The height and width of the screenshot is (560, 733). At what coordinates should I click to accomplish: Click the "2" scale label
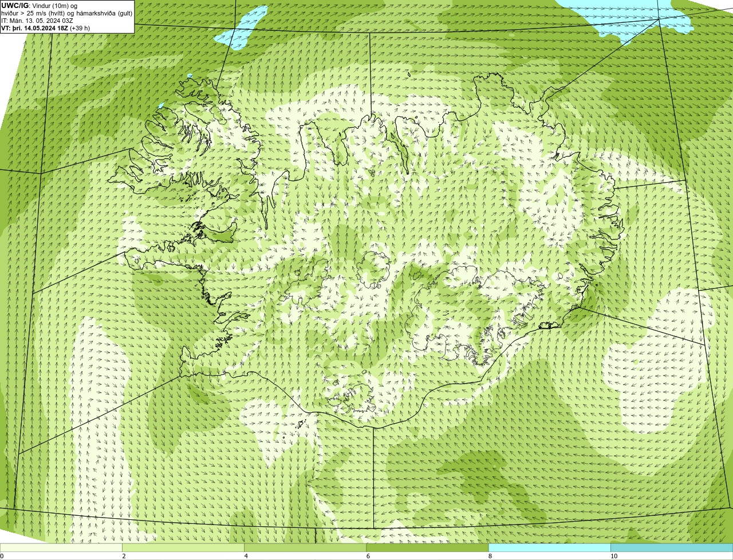[x=124, y=556]
